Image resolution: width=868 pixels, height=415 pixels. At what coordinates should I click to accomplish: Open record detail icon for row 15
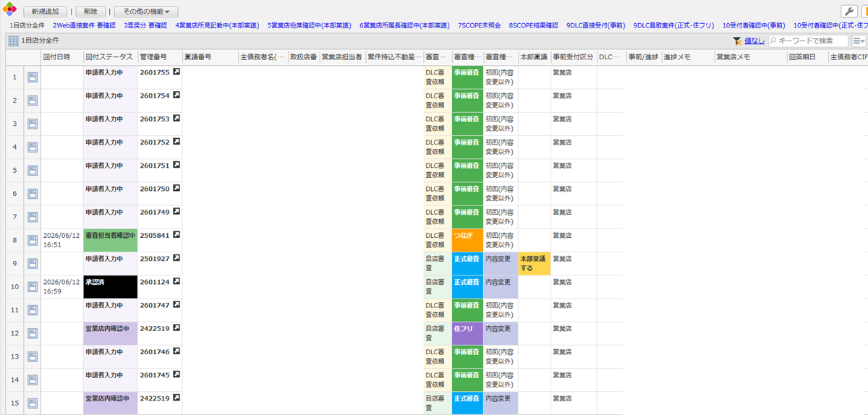coord(33,403)
